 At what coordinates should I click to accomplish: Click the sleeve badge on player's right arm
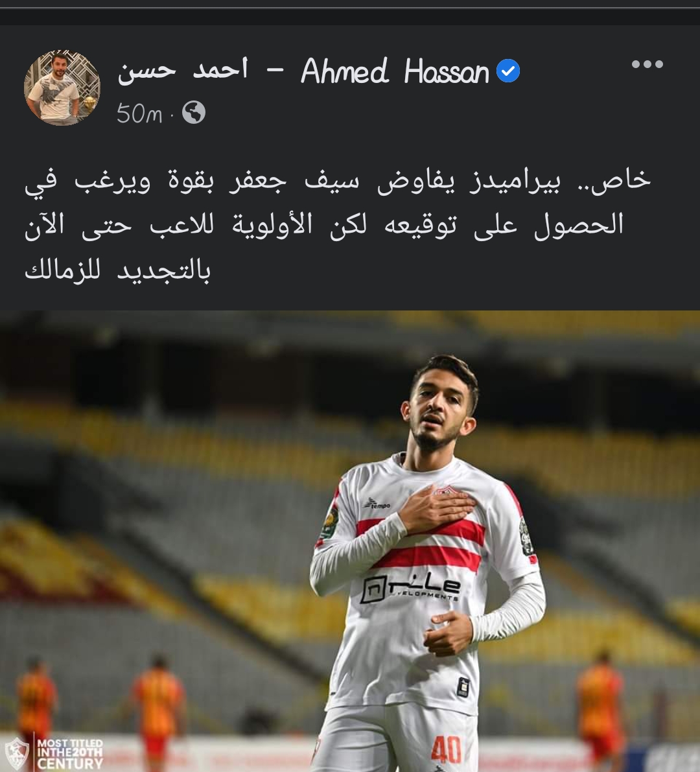click(x=329, y=522)
